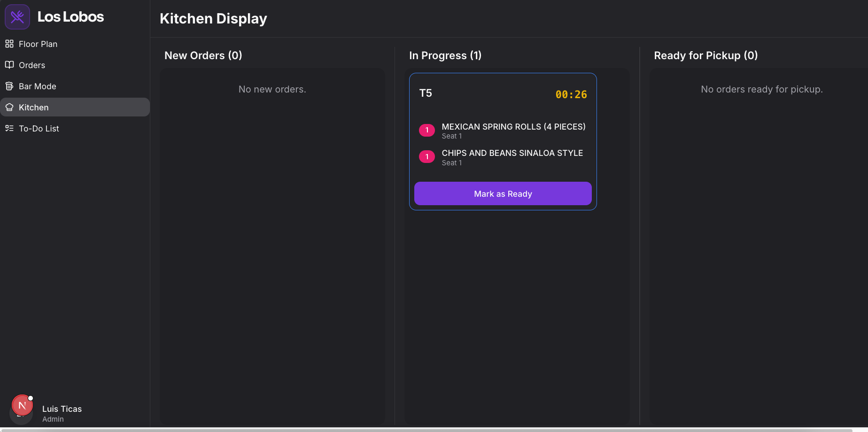Click the Kitchen chef hat icon
868x432 pixels.
[x=9, y=107]
